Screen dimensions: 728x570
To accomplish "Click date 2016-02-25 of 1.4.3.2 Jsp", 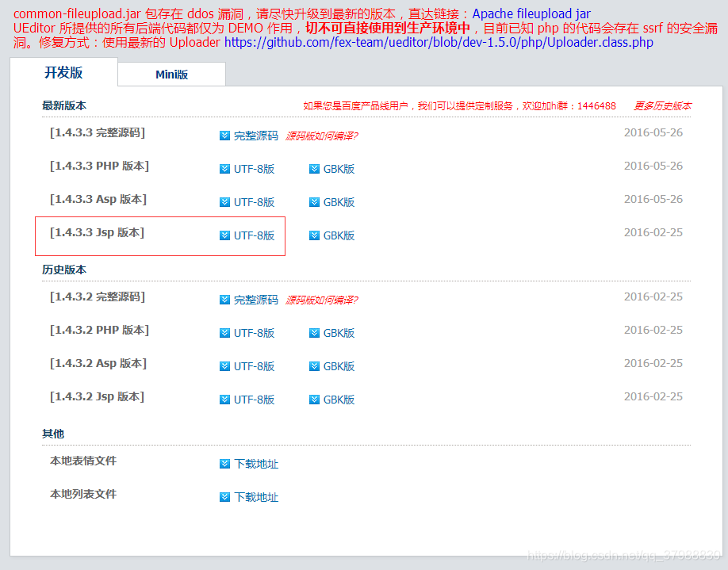I will pos(653,397).
